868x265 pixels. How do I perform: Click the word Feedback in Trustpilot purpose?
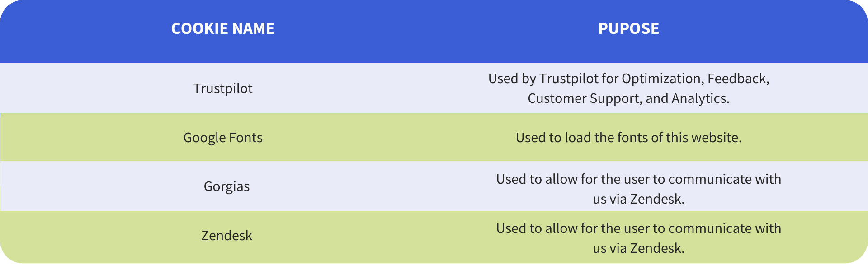point(738,79)
